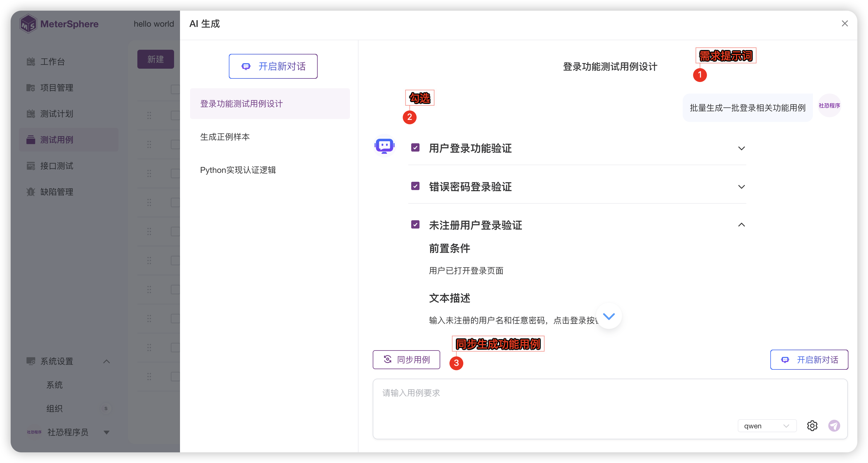Click the 用户已打开登录页面 text

point(466,271)
